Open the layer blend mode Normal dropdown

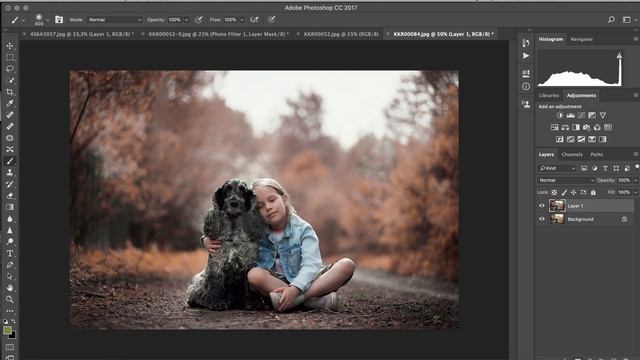tap(566, 180)
